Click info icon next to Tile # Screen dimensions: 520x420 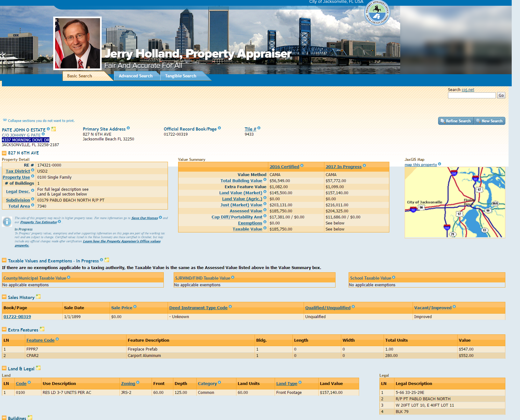click(259, 128)
